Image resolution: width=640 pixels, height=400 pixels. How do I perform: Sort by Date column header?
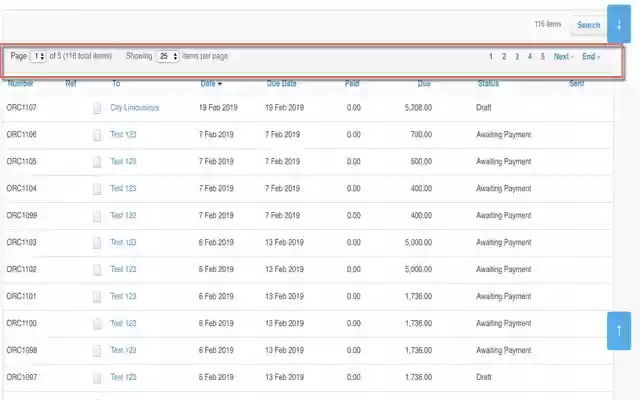[211, 84]
